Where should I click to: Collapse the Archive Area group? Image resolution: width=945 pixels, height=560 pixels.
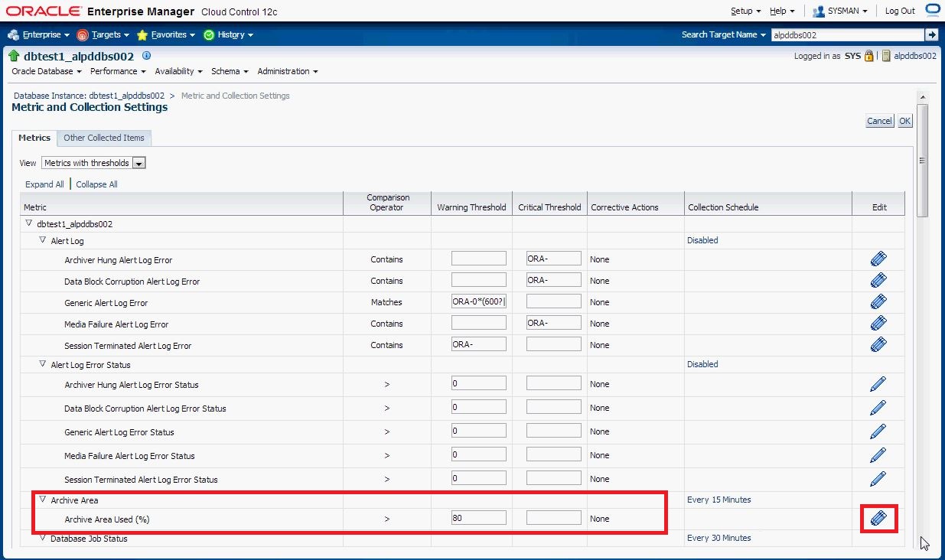point(43,499)
